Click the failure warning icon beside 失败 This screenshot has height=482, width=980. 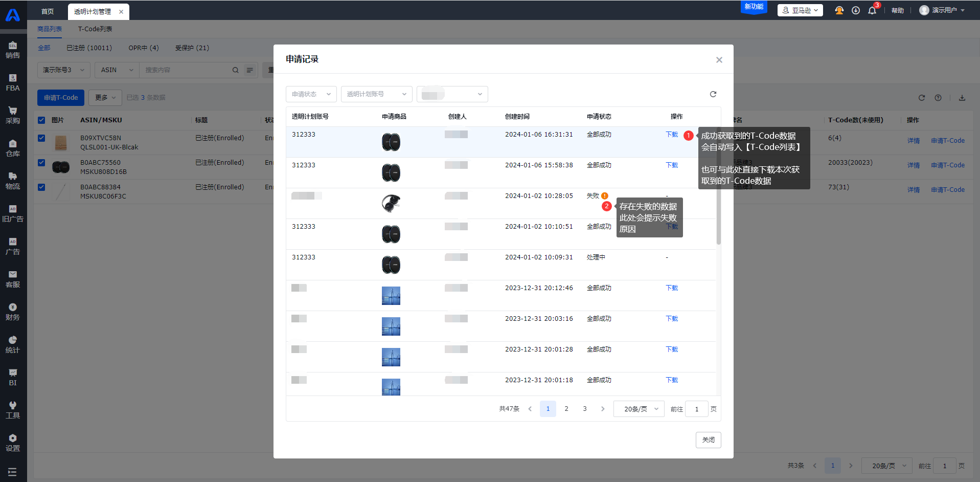click(605, 196)
